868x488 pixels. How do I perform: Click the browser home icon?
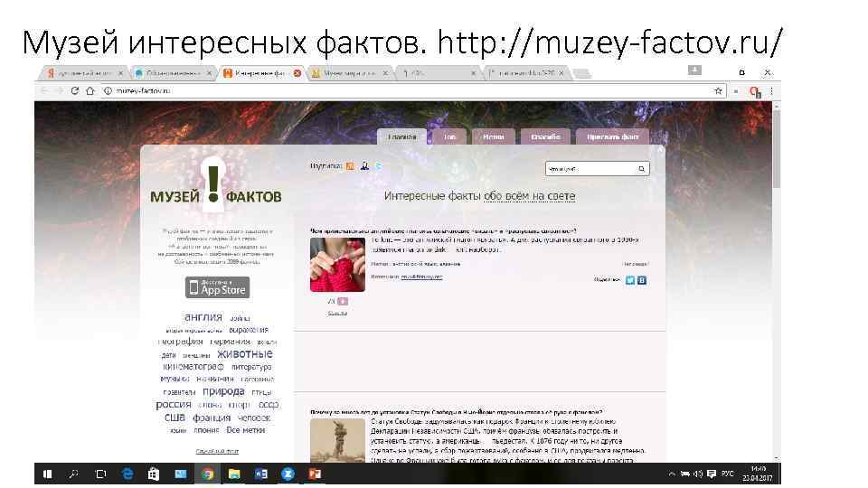point(90,90)
